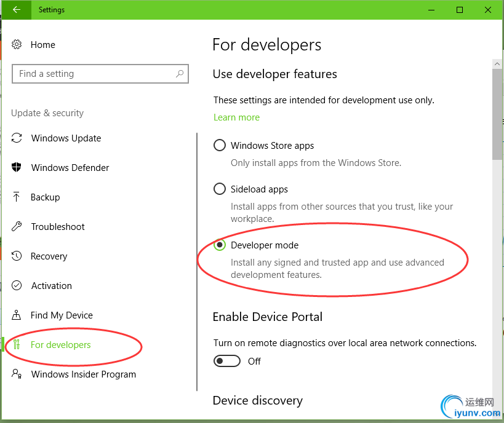Click the Home gear icon
504x423 pixels.
(17, 44)
